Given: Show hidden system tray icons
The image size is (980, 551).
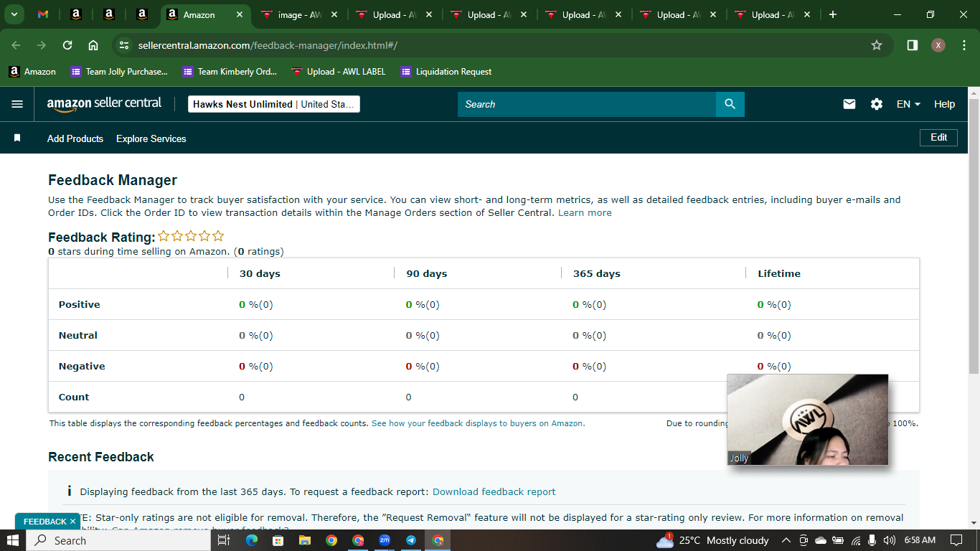Looking at the screenshot, I should pos(786,540).
